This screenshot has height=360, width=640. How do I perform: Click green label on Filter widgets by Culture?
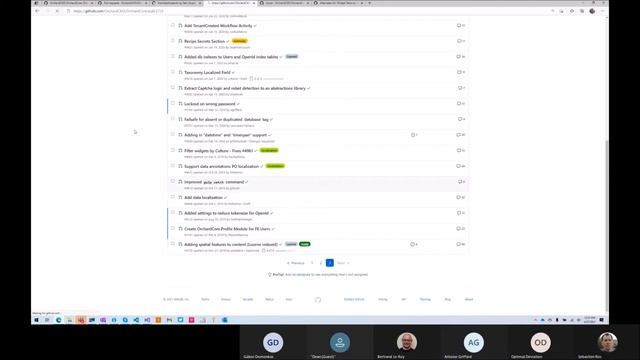pyautogui.click(x=269, y=150)
